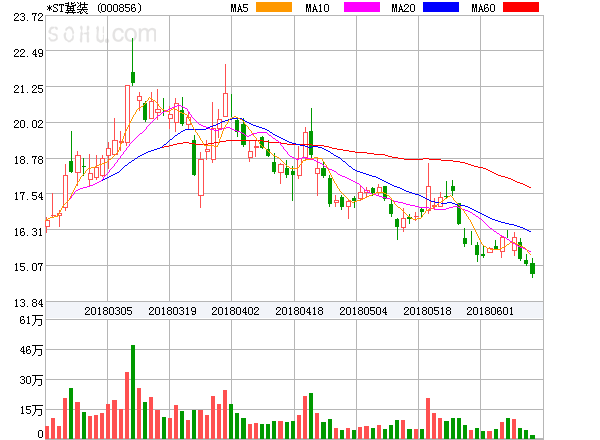
Task: Click the MA5 legend label
Action: point(239,8)
